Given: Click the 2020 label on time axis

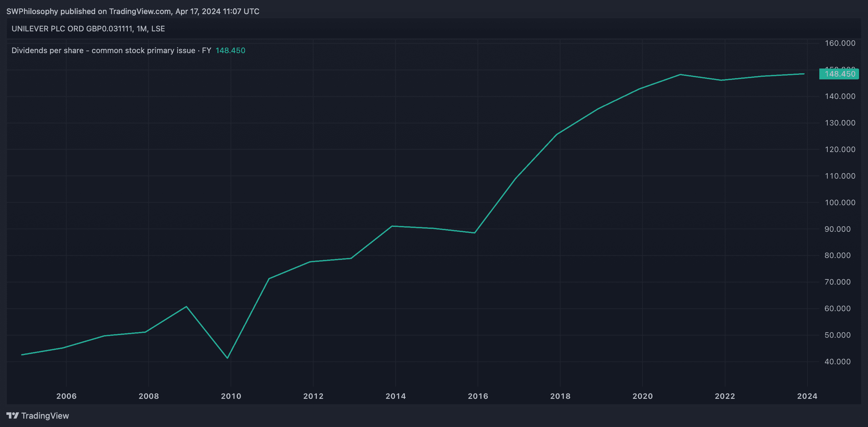Looking at the screenshot, I should click(x=643, y=396).
